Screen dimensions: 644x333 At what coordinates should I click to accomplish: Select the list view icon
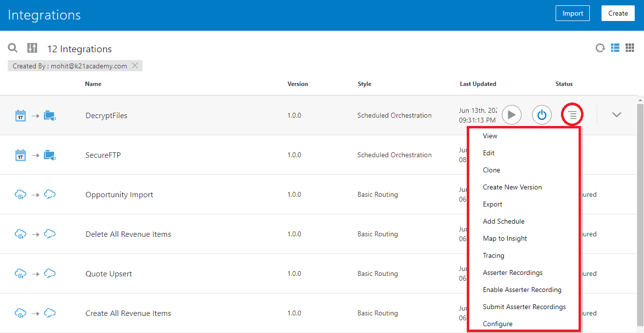(x=615, y=48)
